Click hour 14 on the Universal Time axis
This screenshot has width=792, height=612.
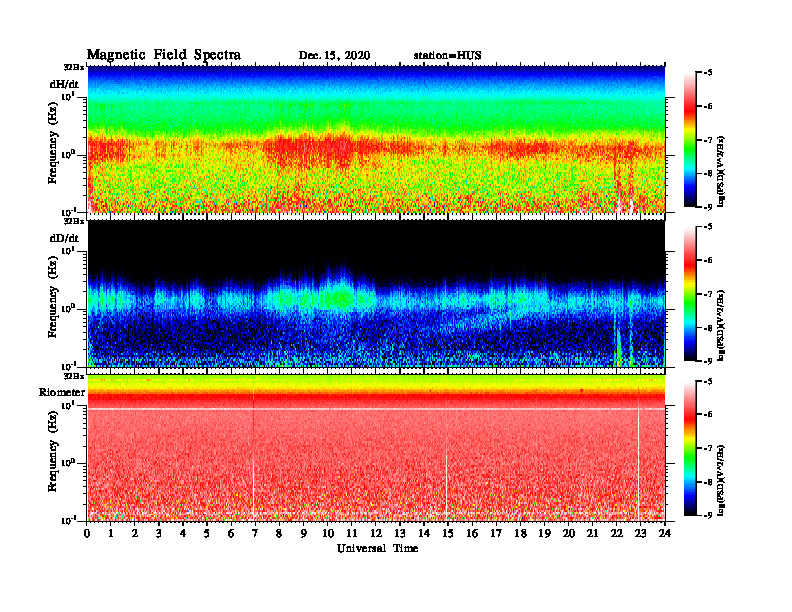(424, 534)
